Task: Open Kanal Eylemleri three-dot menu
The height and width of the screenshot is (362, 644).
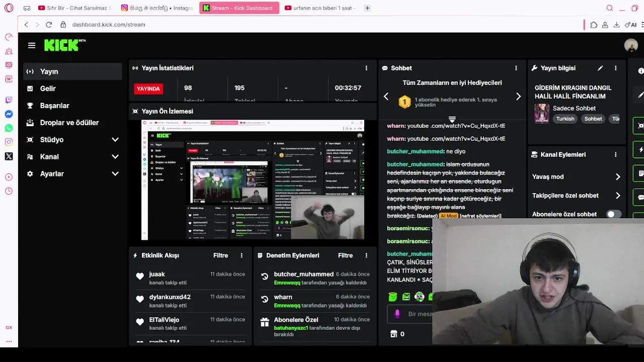Action: pos(615,154)
